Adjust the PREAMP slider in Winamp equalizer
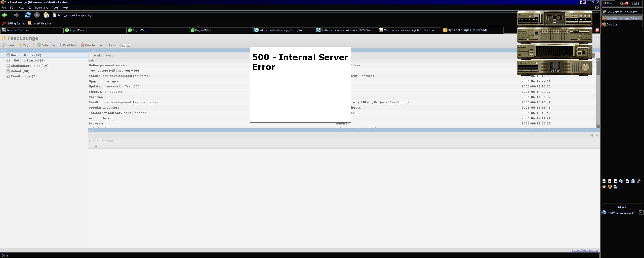Viewport: 644px width, 258px height. point(528,39)
